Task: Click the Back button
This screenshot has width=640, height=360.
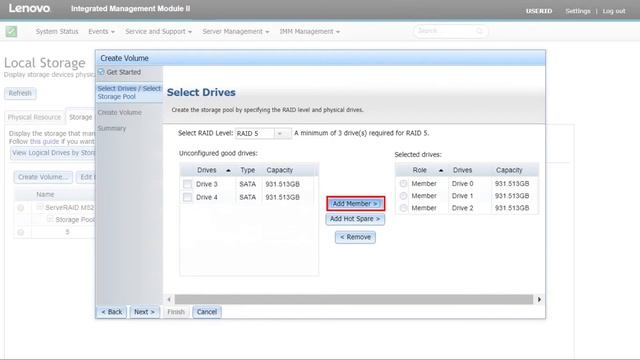Action: point(111,312)
